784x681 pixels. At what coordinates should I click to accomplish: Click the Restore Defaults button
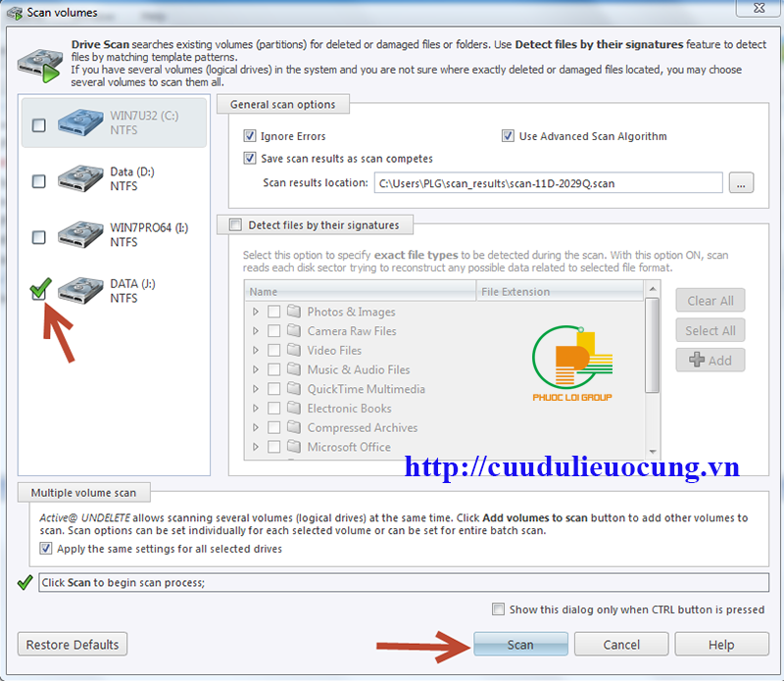tap(73, 645)
